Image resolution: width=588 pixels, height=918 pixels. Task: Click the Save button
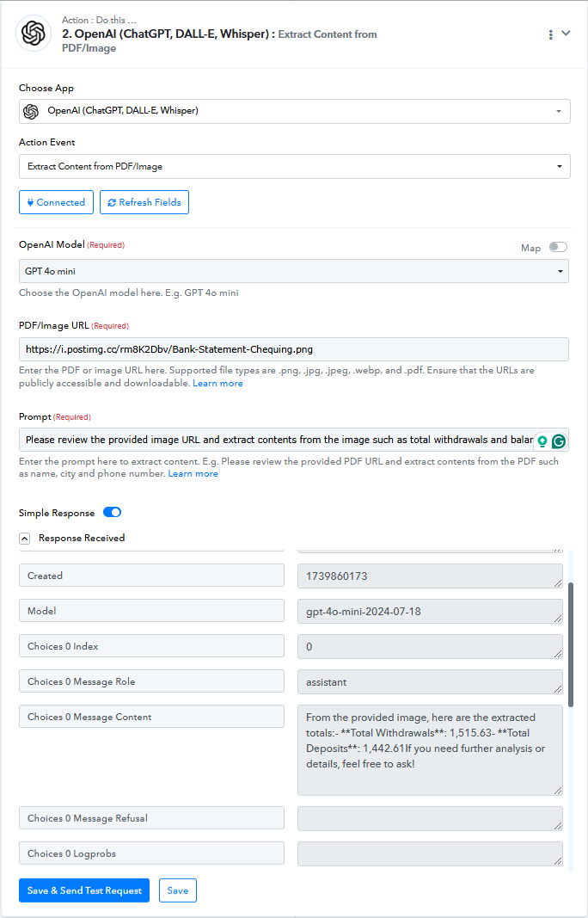178,890
